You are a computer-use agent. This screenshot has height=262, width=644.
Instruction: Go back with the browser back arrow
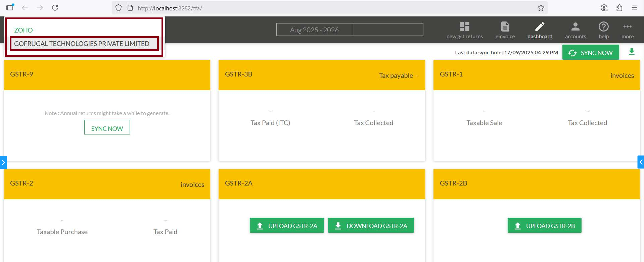[25, 8]
